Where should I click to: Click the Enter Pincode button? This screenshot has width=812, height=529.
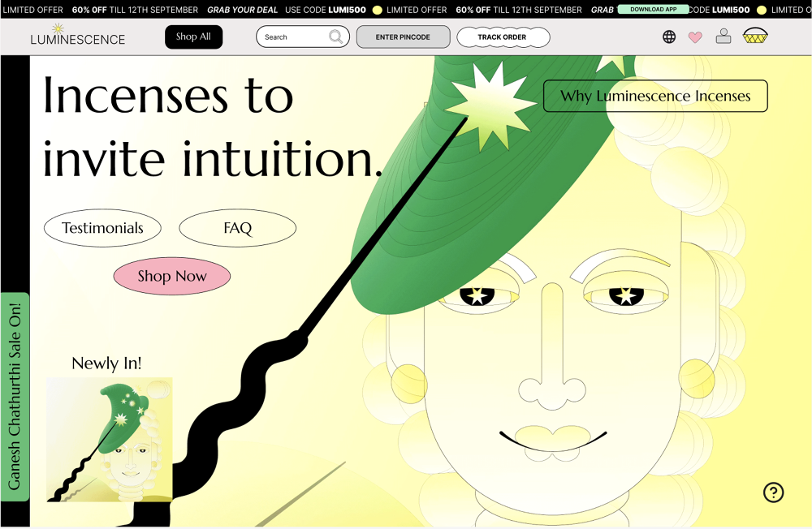403,37
